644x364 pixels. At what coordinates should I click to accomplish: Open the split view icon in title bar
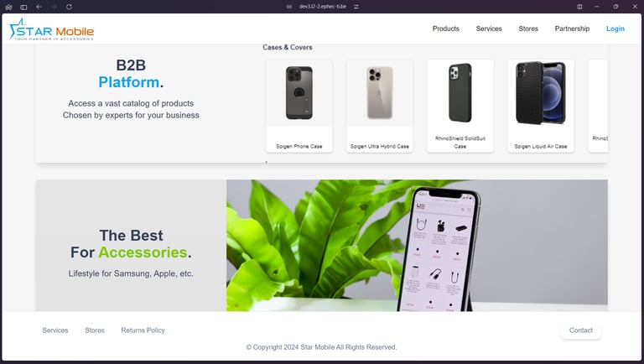[579, 7]
